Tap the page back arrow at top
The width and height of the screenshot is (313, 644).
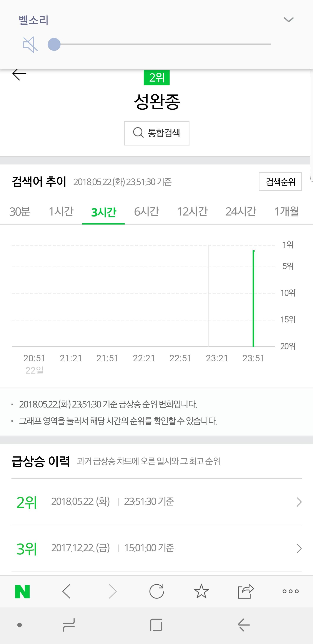point(19,74)
